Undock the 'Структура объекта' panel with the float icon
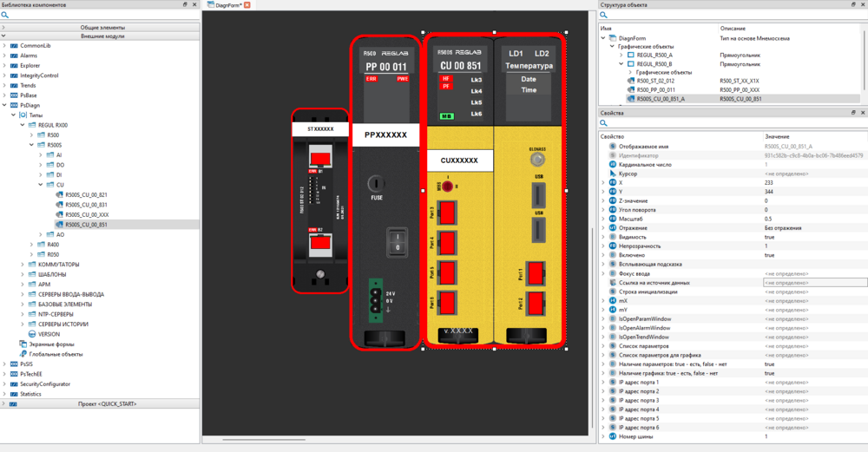 (852, 4)
